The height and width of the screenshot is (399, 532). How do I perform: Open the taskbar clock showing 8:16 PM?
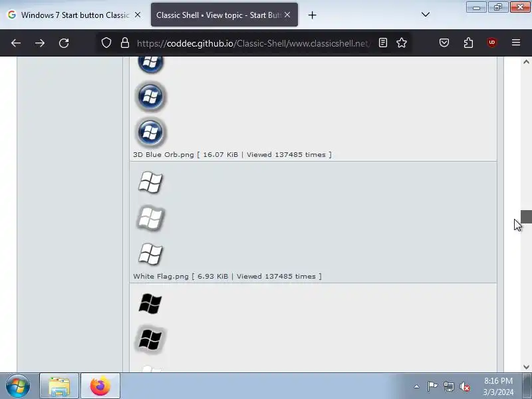(x=498, y=386)
